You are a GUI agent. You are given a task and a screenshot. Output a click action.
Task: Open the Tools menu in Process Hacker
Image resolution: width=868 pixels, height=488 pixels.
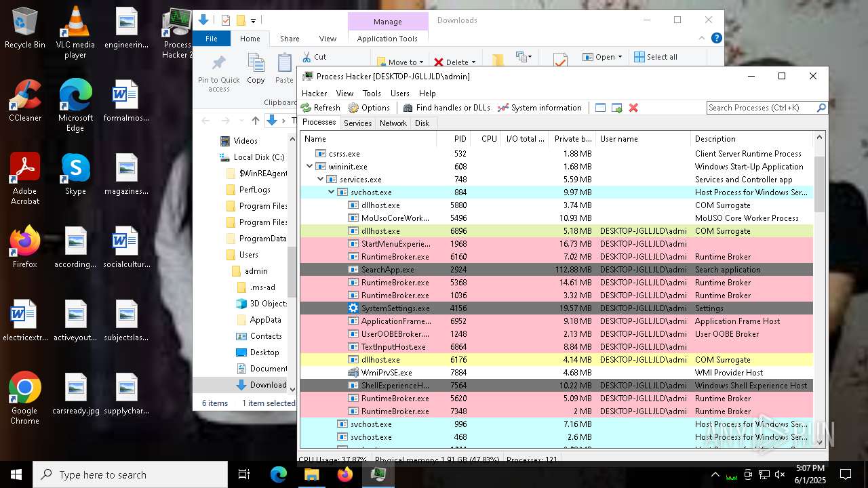pyautogui.click(x=372, y=94)
